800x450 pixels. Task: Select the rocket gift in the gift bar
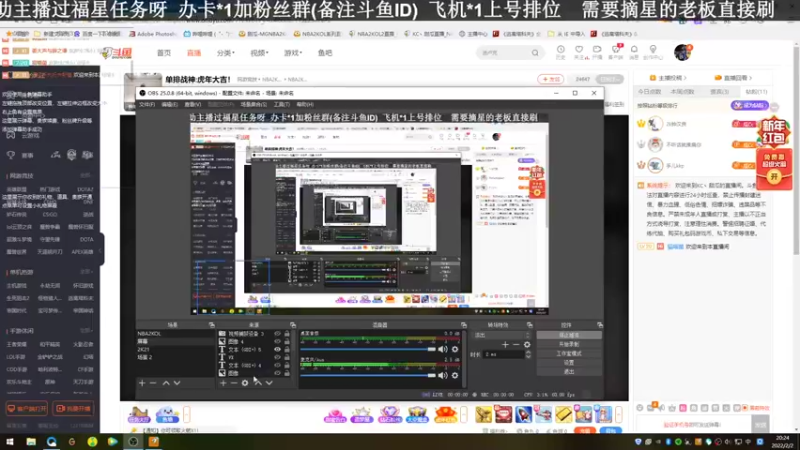point(523,414)
